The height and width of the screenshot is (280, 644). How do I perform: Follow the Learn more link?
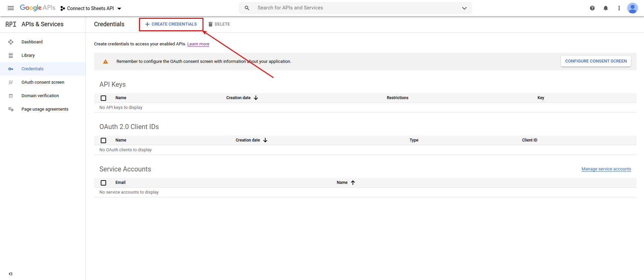coord(198,44)
